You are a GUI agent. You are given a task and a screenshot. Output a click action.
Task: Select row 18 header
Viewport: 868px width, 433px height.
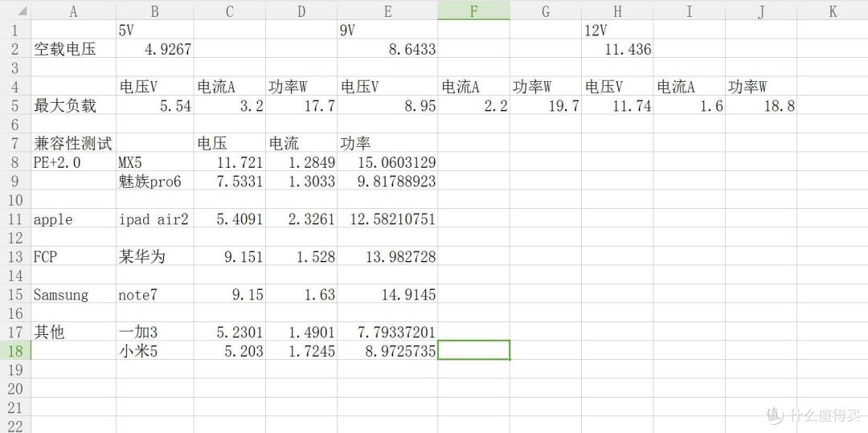click(x=15, y=350)
